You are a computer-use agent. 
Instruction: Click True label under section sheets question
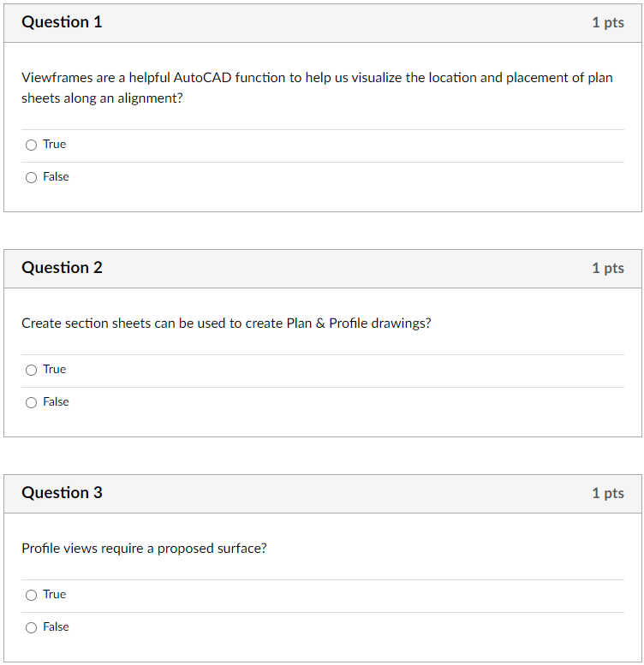tap(54, 370)
